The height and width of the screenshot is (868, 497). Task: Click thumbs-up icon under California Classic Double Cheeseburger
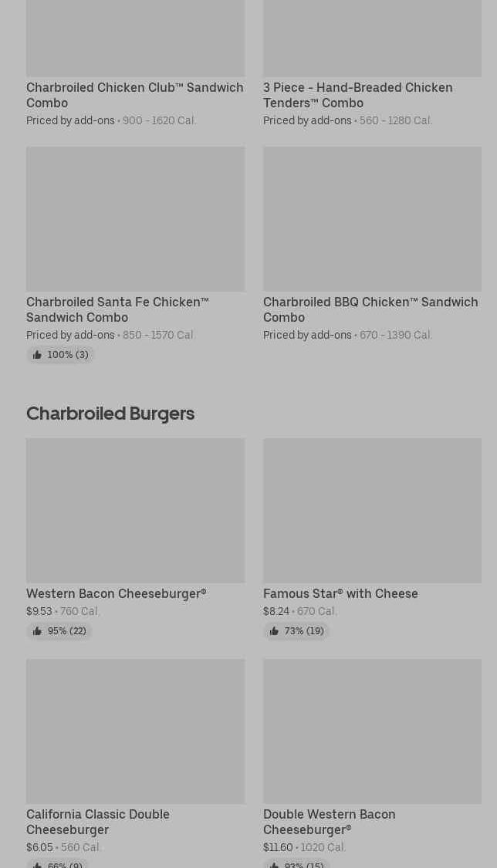(x=37, y=865)
